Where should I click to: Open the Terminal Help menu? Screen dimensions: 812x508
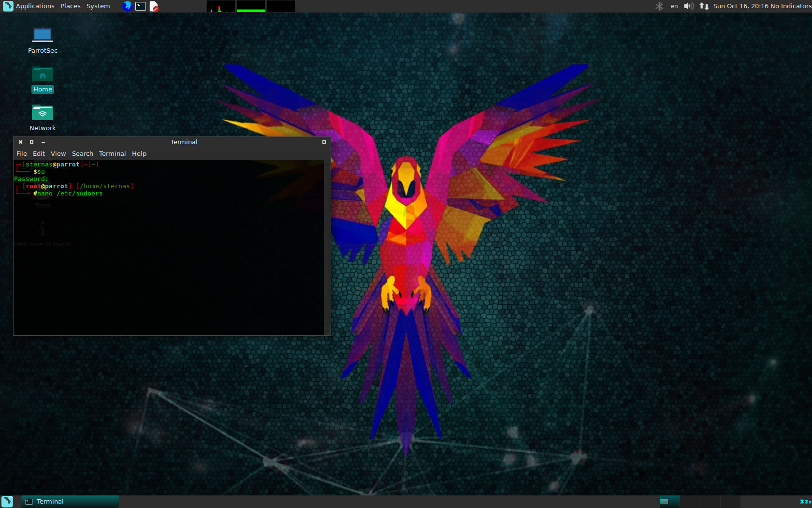(x=139, y=153)
